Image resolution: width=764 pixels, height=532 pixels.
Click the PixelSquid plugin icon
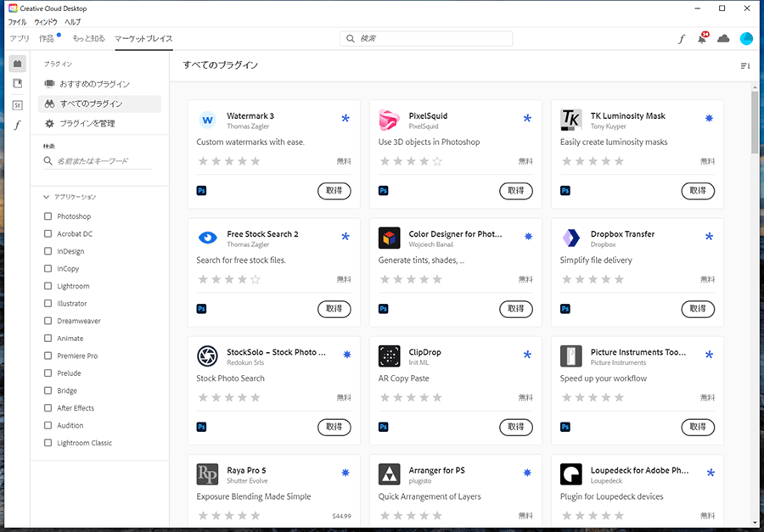(x=390, y=120)
